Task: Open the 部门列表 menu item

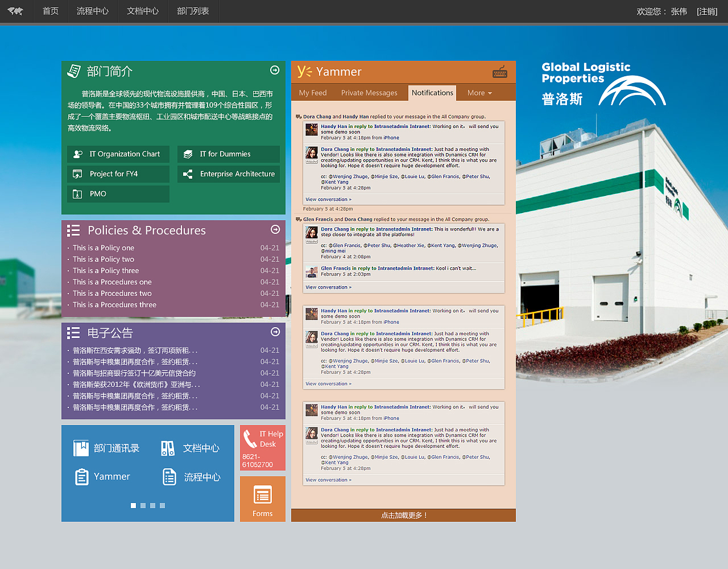Action: point(193,11)
